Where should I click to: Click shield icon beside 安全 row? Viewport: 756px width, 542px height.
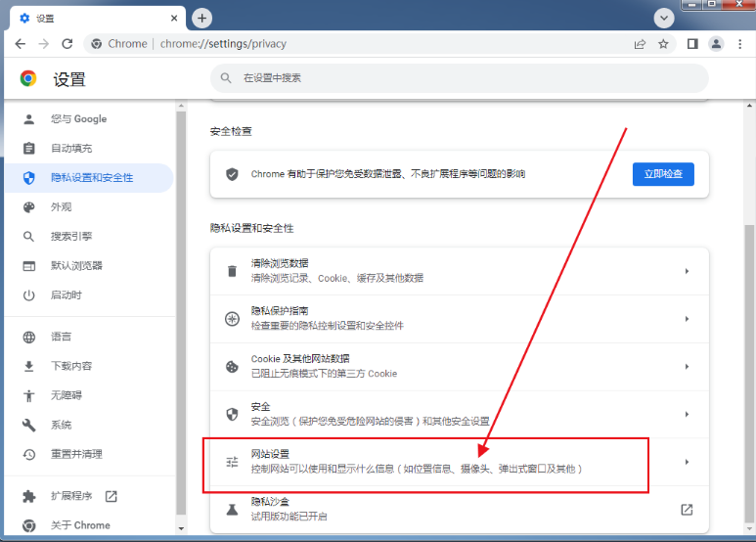232,414
